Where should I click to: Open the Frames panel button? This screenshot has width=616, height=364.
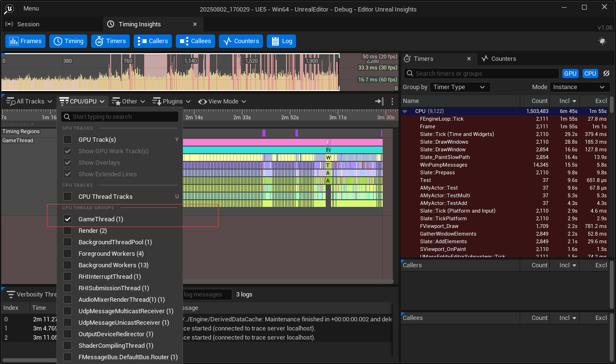click(x=25, y=41)
